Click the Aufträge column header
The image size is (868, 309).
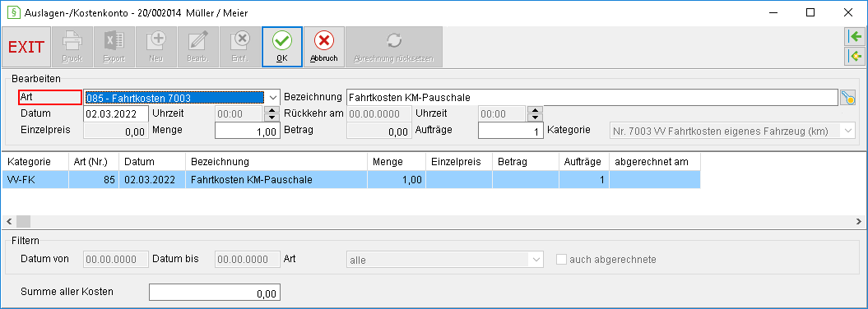coord(583,162)
